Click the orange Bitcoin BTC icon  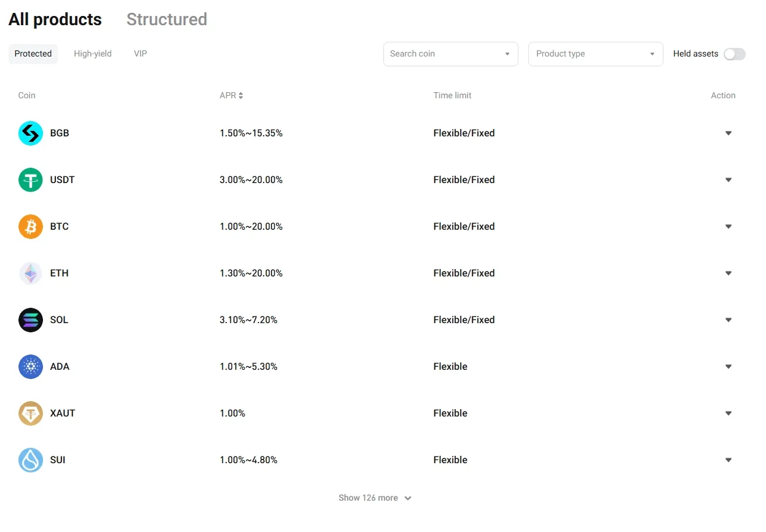[x=31, y=227]
